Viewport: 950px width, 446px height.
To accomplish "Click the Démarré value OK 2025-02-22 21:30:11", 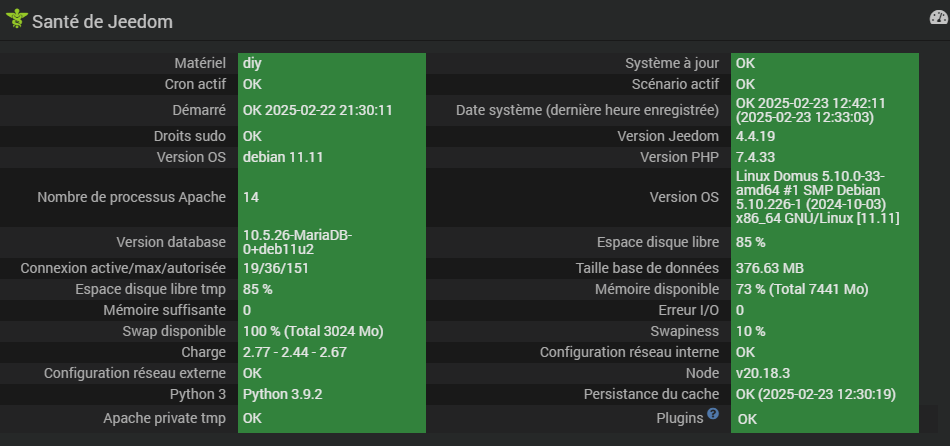I will 318,110.
